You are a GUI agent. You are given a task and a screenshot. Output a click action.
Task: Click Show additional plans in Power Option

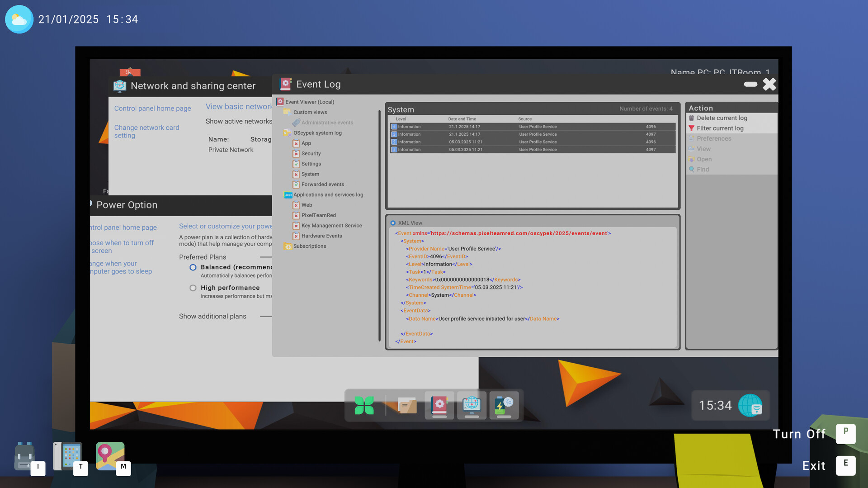[212, 316]
